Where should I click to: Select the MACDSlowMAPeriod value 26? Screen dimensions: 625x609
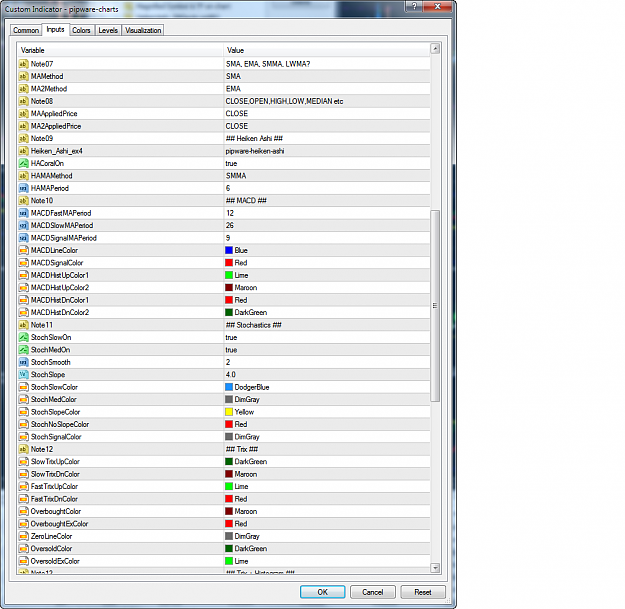pyautogui.click(x=230, y=226)
